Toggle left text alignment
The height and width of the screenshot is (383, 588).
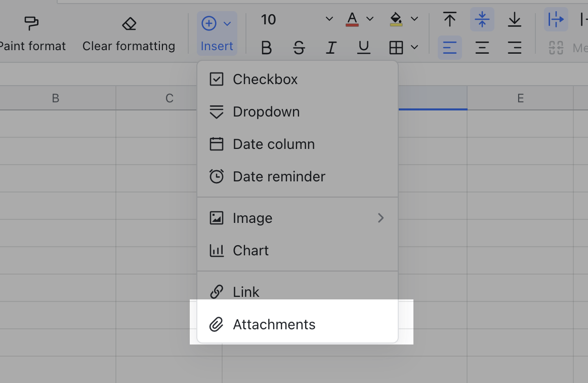[449, 48]
